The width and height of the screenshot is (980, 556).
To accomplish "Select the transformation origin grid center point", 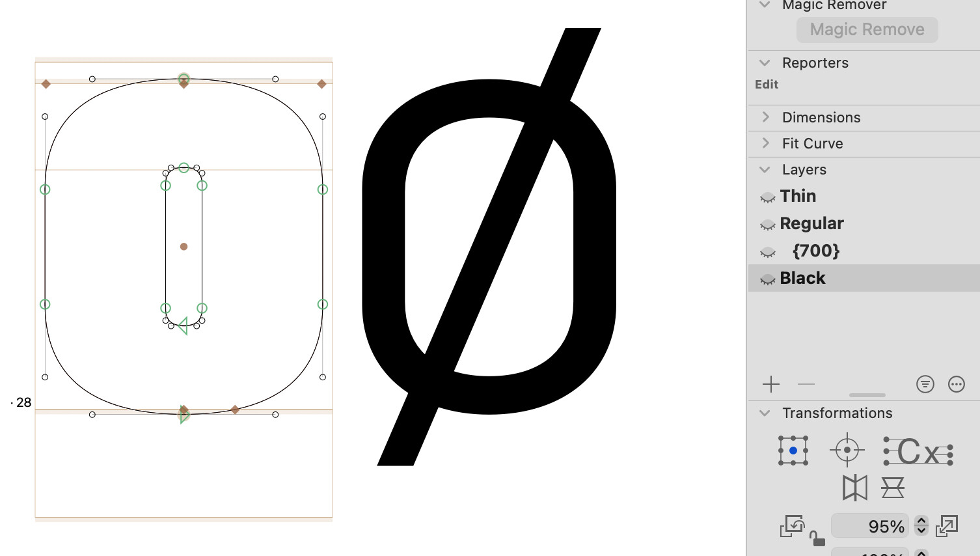I will 793,451.
